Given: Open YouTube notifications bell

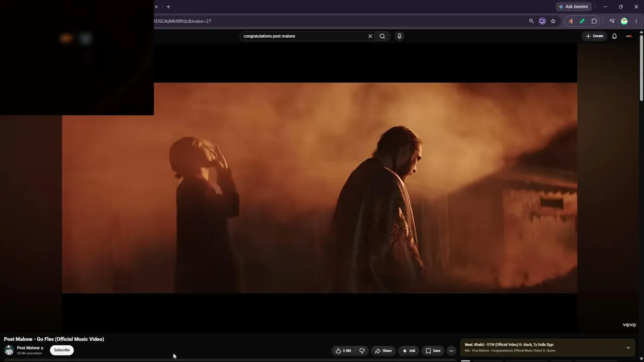Looking at the screenshot, I should [614, 36].
